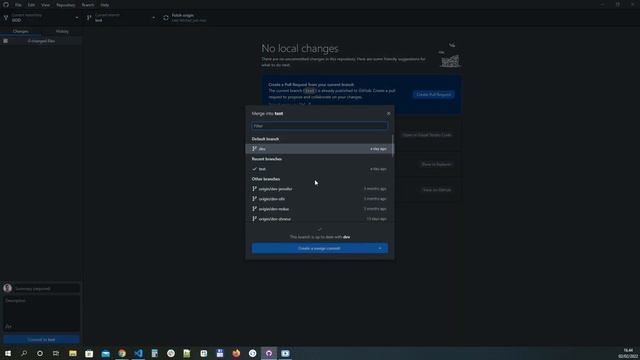Switch to the Changes tab
This screenshot has height=360, width=640.
20,31
